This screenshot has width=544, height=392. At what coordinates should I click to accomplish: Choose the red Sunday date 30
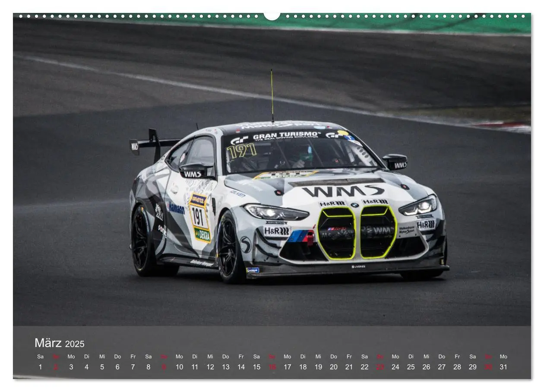(488, 367)
